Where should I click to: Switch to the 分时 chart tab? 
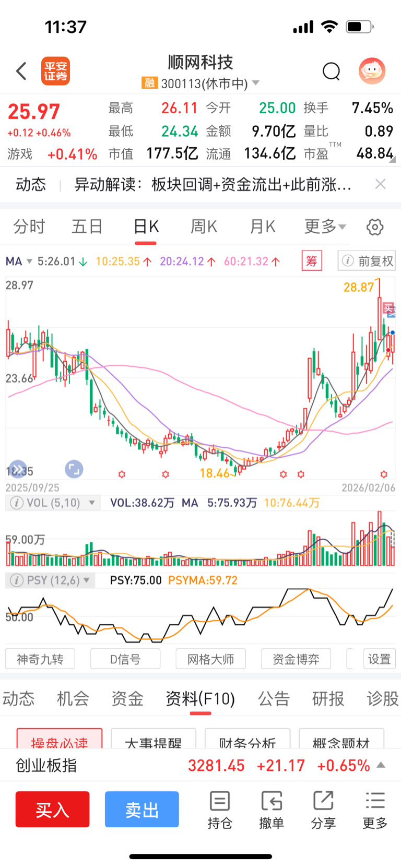29,227
